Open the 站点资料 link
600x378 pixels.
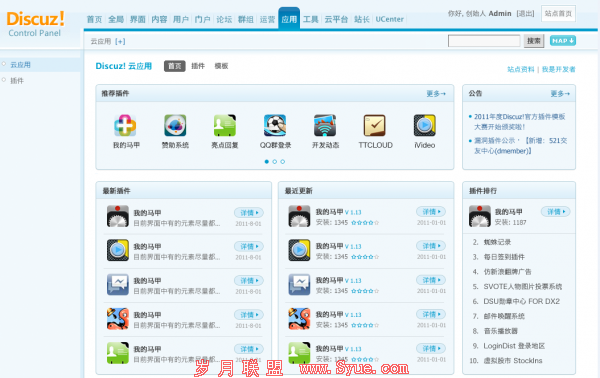[520, 69]
